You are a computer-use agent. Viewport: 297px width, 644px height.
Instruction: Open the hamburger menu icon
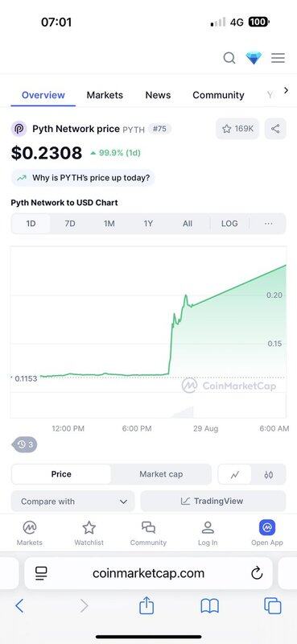pos(278,58)
